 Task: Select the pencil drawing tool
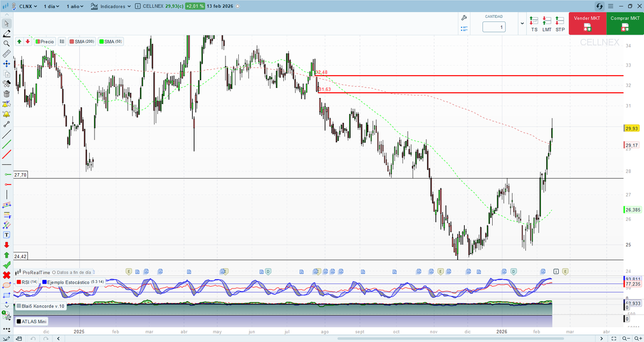coord(6,33)
